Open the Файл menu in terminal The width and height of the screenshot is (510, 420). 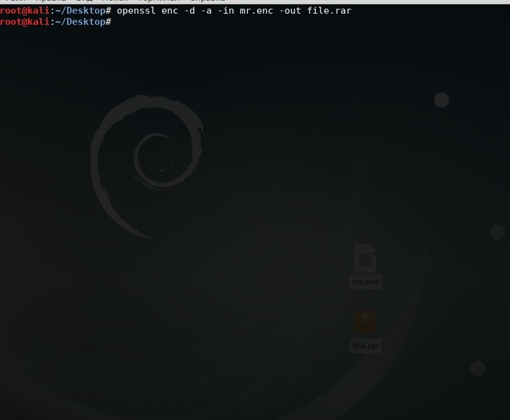click(x=14, y=1)
